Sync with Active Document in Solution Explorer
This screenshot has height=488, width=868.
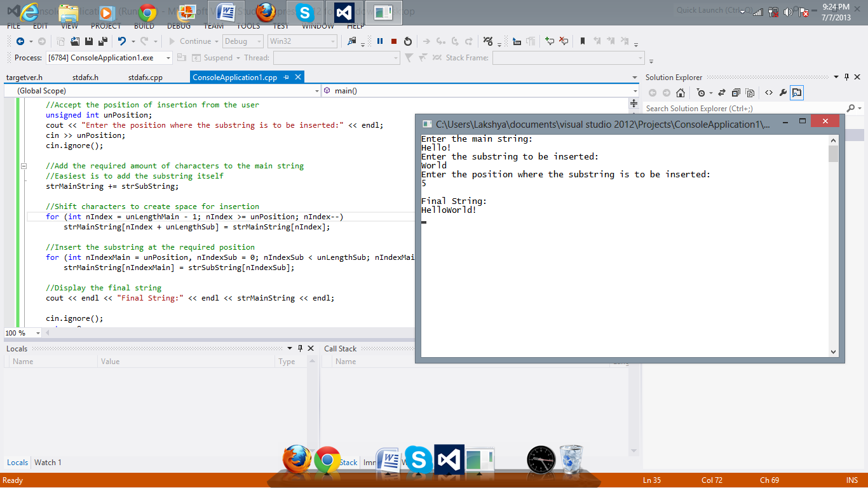(x=721, y=92)
